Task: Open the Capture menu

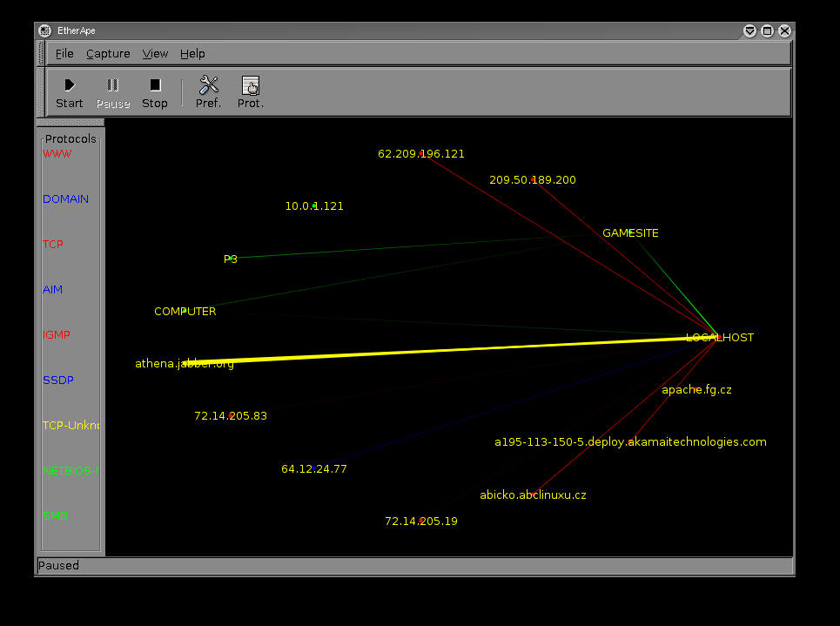Action: [108, 54]
